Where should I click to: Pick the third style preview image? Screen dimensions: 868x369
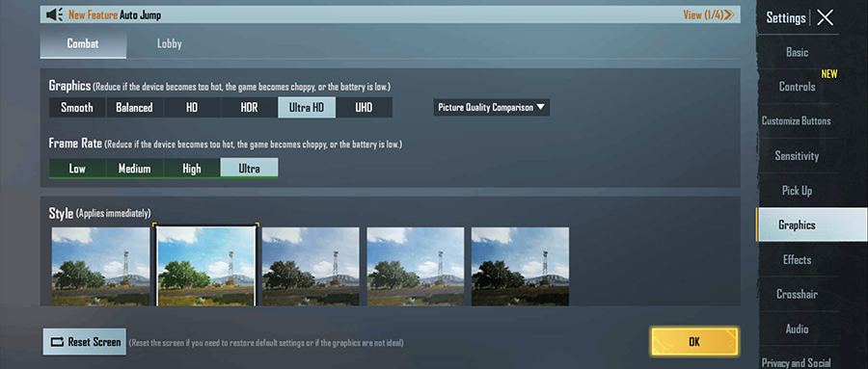coord(311,266)
